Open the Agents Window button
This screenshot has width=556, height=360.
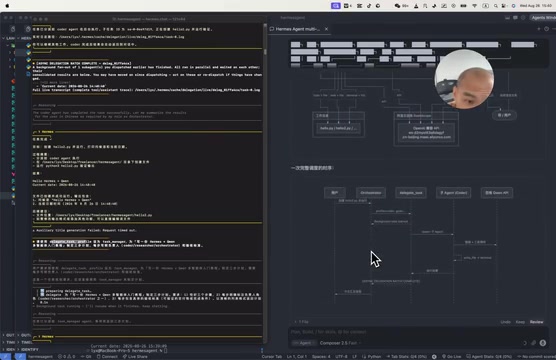click(543, 17)
